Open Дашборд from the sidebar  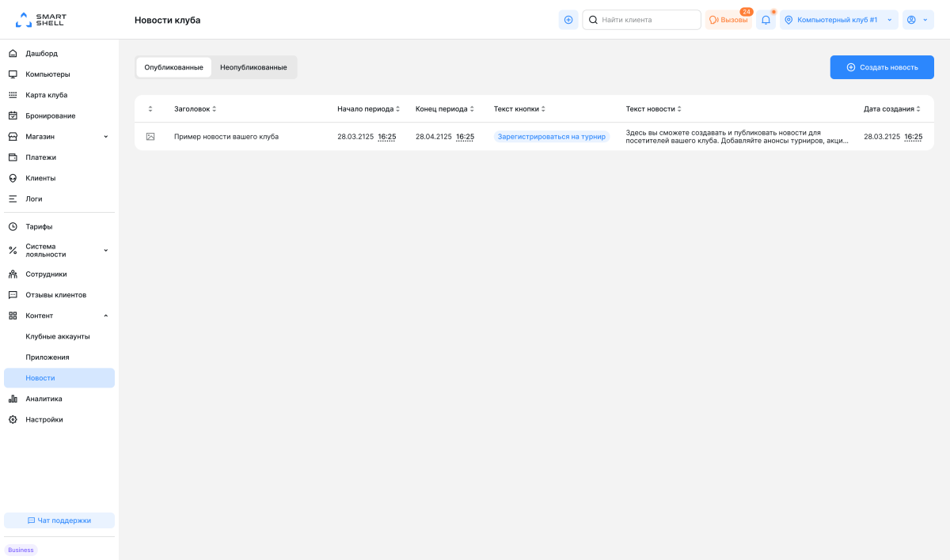(x=41, y=54)
